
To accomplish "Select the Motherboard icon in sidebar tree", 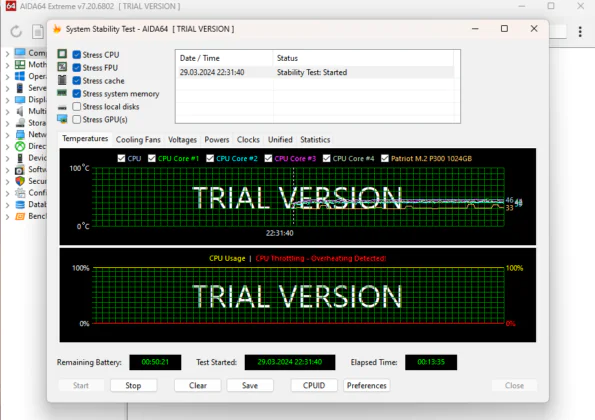I will pyautogui.click(x=20, y=64).
